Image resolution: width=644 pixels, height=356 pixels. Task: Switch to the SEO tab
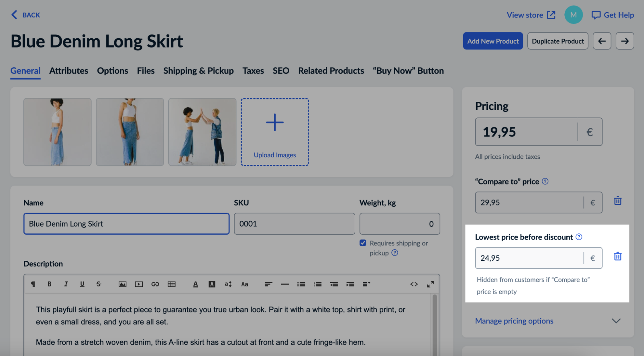(281, 70)
